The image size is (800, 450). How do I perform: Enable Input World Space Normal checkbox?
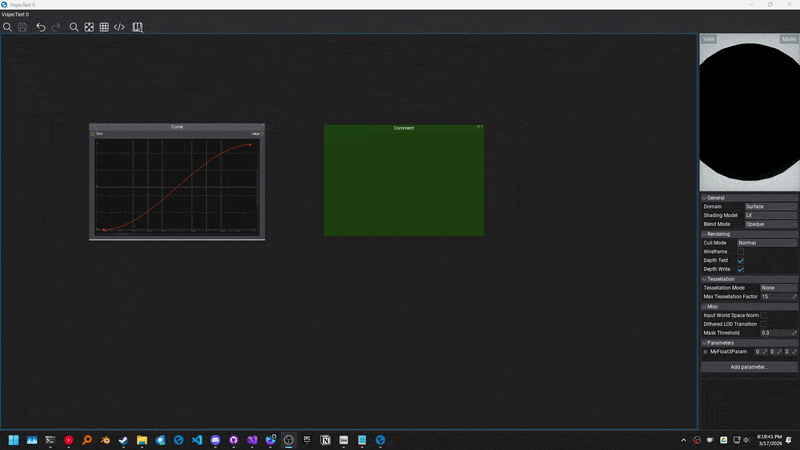tap(764, 315)
